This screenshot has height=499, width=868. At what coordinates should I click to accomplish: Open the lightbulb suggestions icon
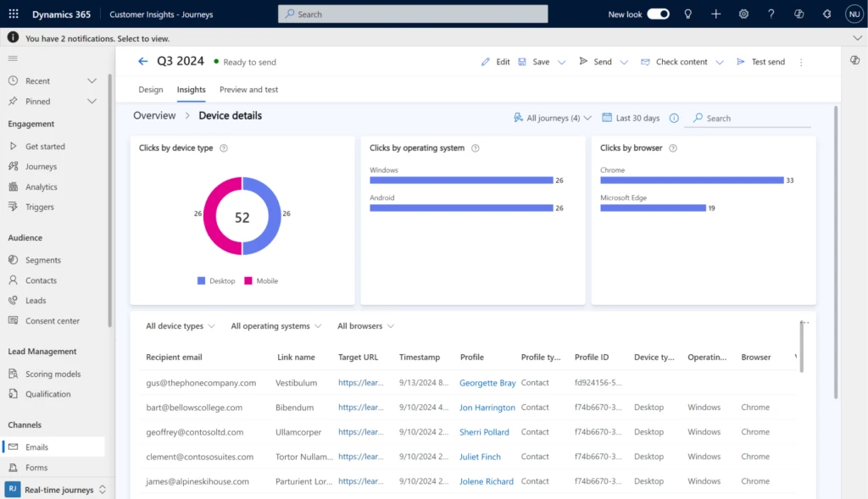(688, 14)
